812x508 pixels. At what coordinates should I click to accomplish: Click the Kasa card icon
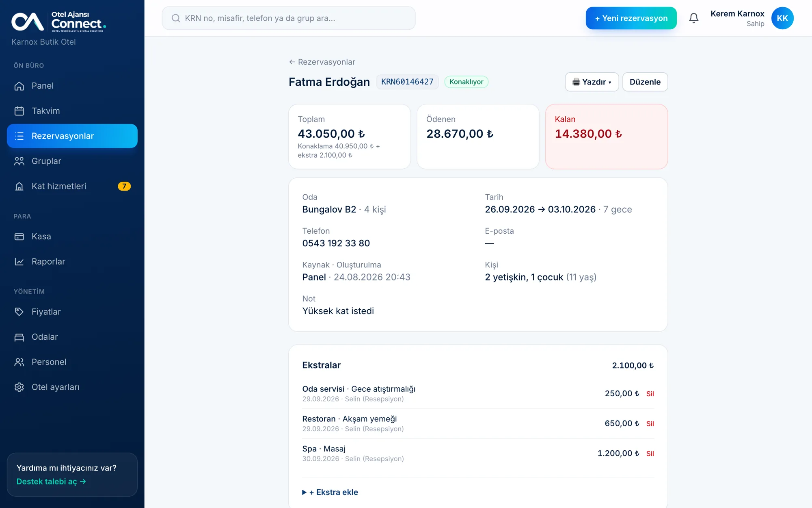coord(19,237)
